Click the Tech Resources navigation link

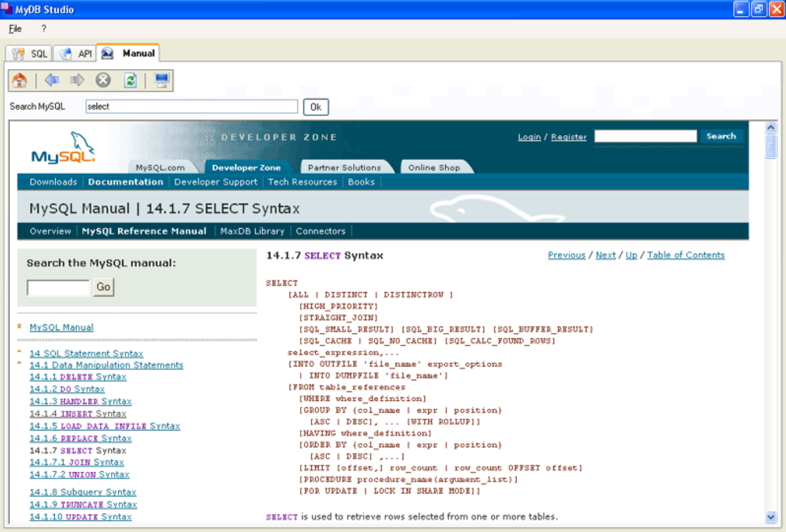302,182
